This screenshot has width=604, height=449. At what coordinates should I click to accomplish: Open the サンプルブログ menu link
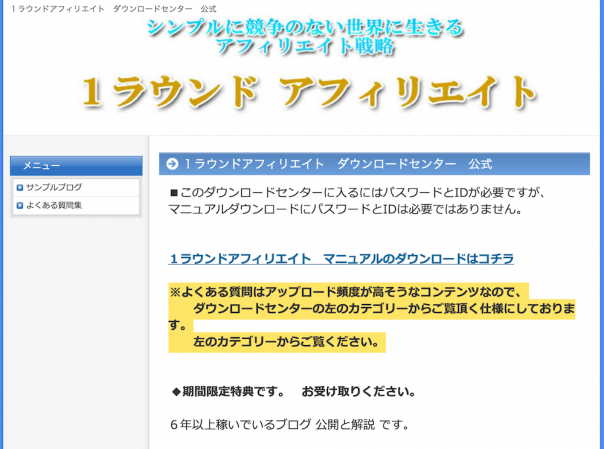pyautogui.click(x=54, y=188)
